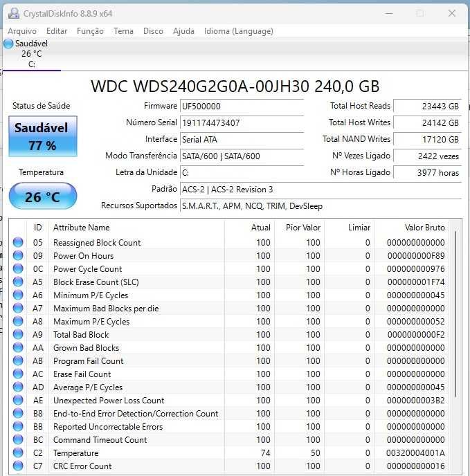Image resolution: width=470 pixels, height=476 pixels.
Task: Click the ID column header
Action: (37, 228)
